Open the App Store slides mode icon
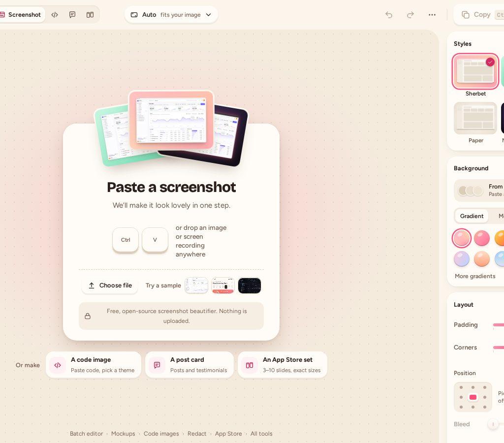Viewport: 504px width, 443px height. click(90, 15)
